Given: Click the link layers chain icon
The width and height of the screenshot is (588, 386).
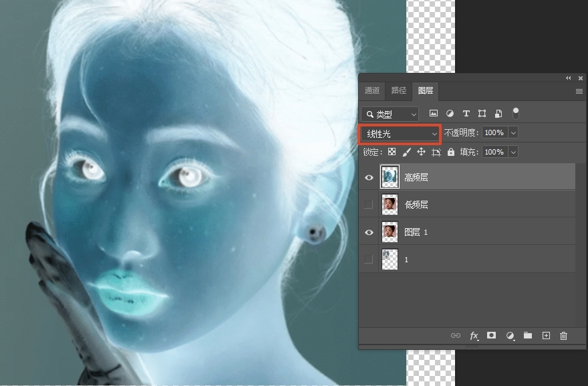Looking at the screenshot, I should click(x=456, y=336).
